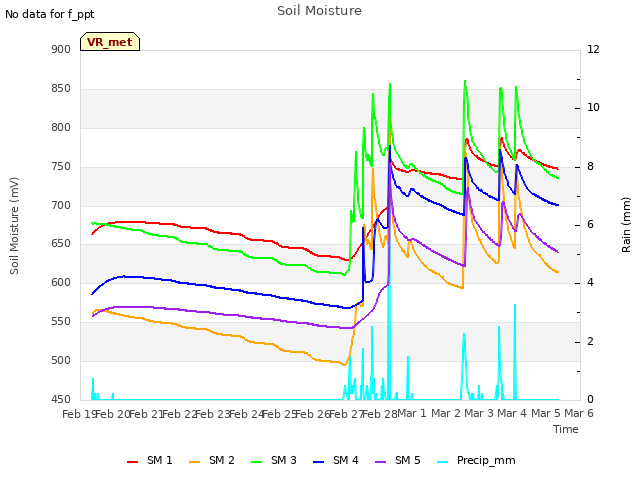640x480 pixels.
Task: Click the 'No data for f_ppt' message
Action: point(49,14)
